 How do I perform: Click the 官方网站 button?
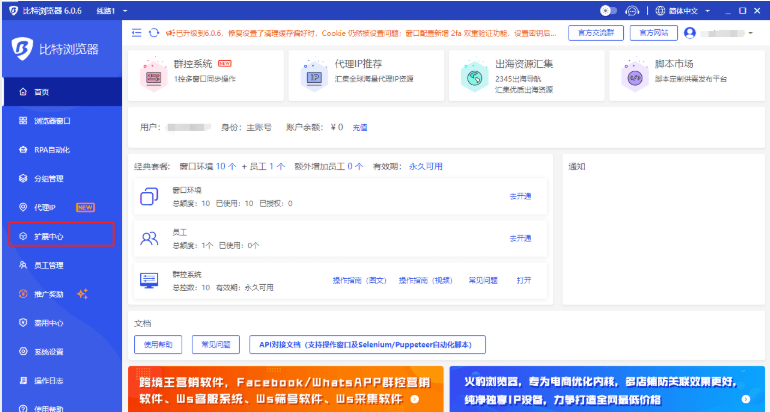[654, 33]
